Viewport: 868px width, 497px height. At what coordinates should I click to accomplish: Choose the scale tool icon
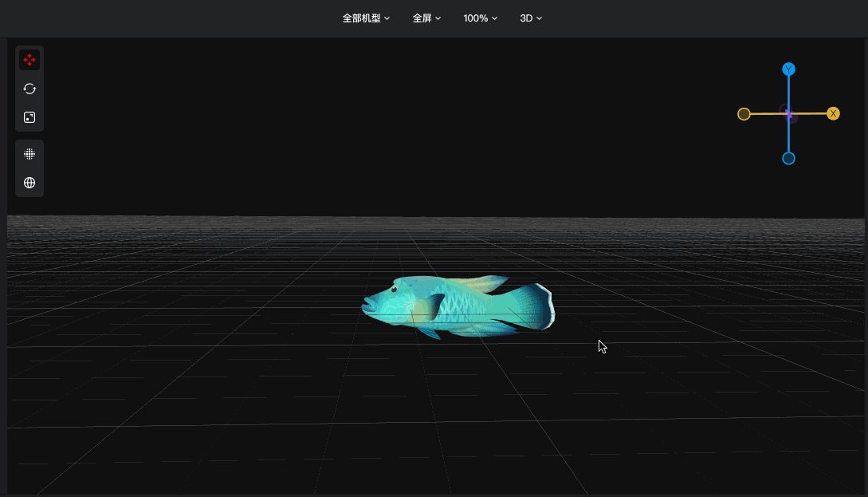pos(29,117)
